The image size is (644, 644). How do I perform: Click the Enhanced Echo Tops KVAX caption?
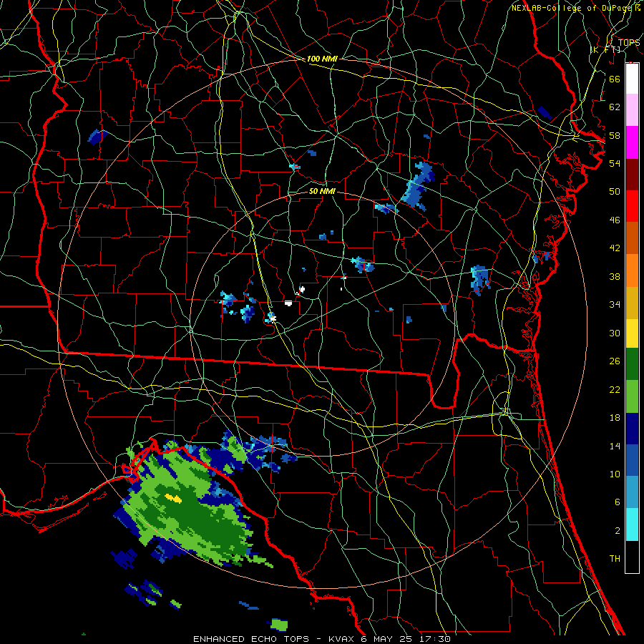(321, 639)
